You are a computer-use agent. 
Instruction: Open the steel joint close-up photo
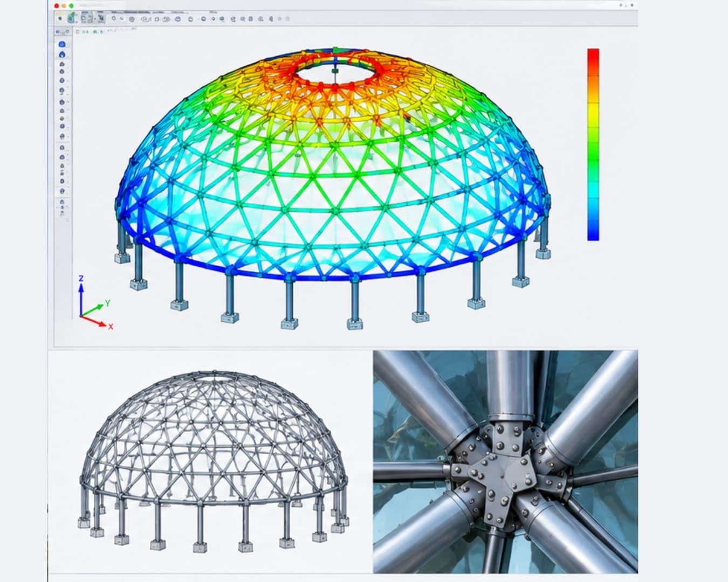505,462
